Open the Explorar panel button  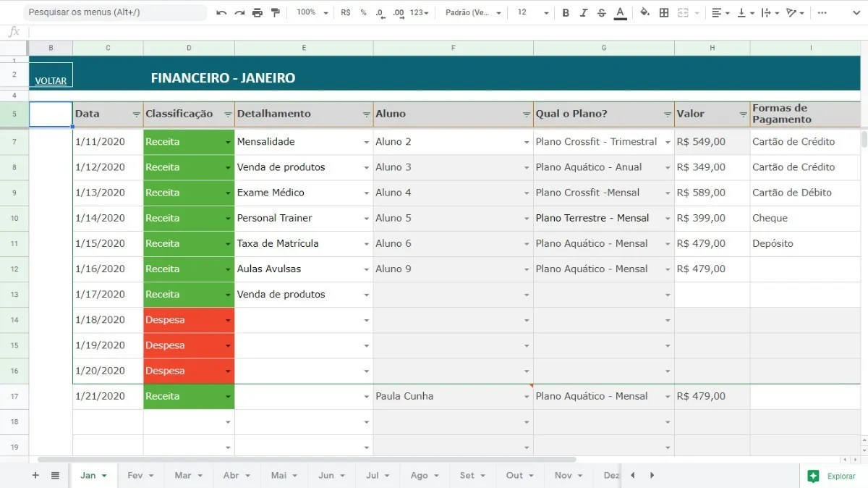pyautogui.click(x=833, y=476)
